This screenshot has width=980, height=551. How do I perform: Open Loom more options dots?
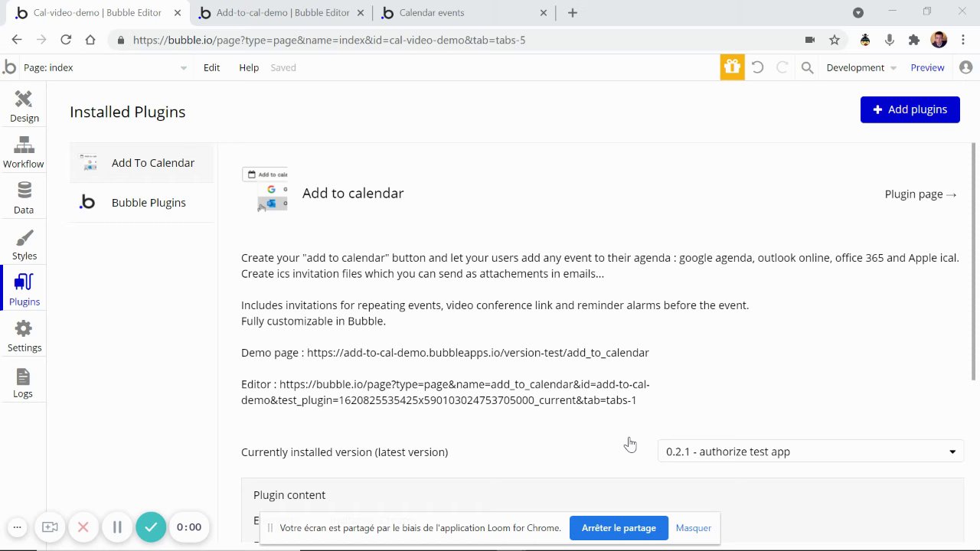[17, 527]
